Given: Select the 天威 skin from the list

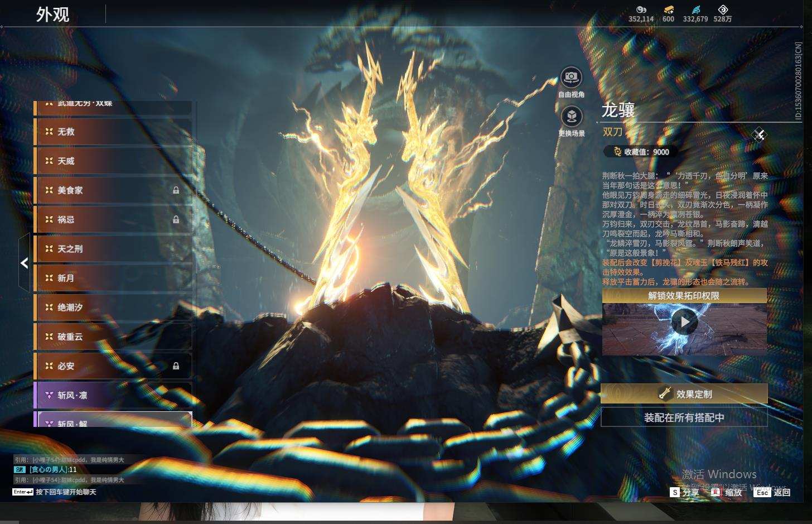Looking at the screenshot, I should tap(113, 161).
